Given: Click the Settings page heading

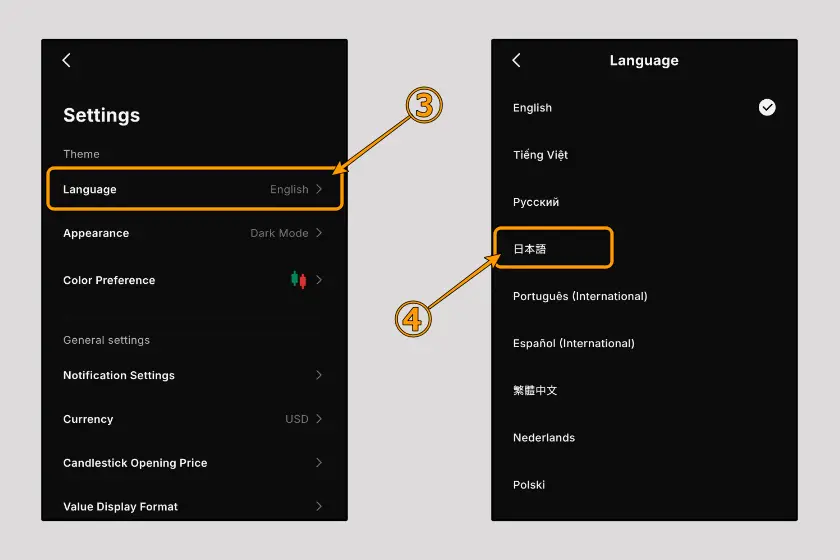Looking at the screenshot, I should point(102,115).
